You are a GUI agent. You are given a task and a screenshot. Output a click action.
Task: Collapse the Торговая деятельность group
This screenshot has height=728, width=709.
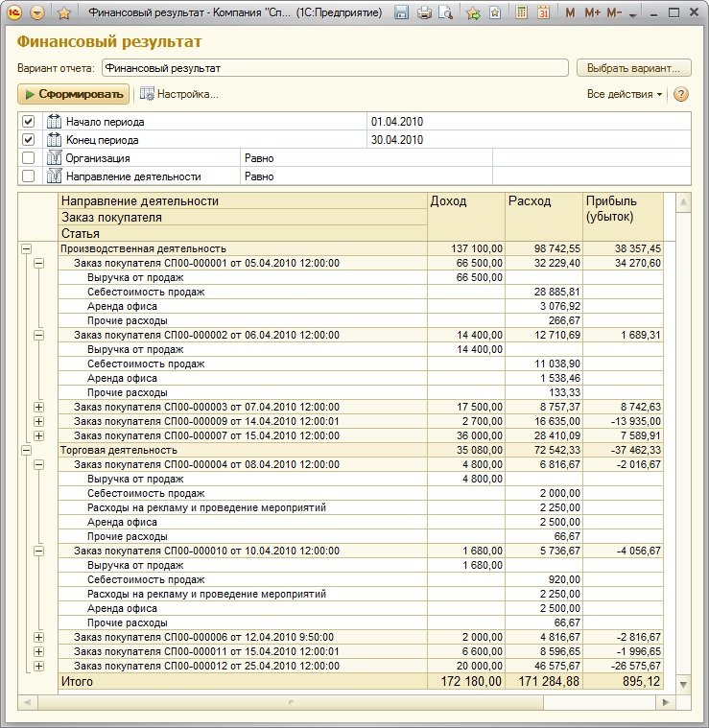[x=26, y=450]
